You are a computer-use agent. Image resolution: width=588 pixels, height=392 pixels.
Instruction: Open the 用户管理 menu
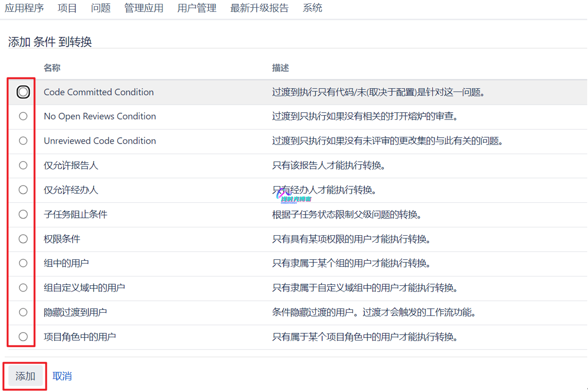197,8
